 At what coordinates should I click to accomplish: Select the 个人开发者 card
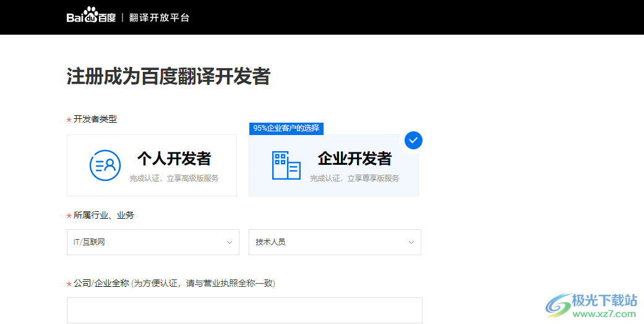click(152, 165)
